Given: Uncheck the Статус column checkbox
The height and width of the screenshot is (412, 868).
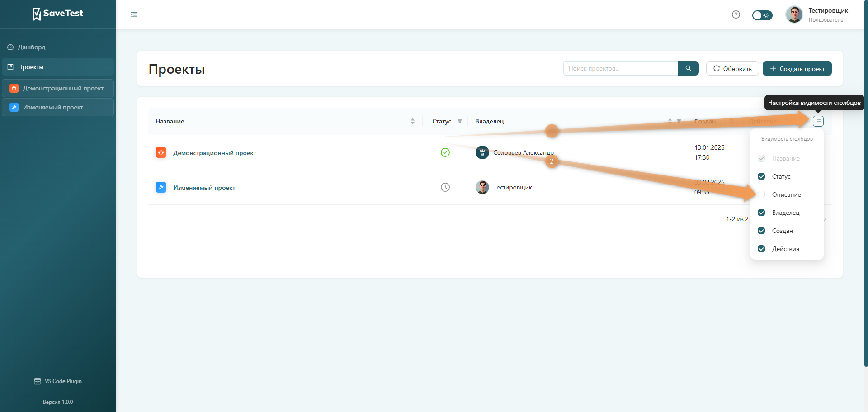Looking at the screenshot, I should [761, 176].
